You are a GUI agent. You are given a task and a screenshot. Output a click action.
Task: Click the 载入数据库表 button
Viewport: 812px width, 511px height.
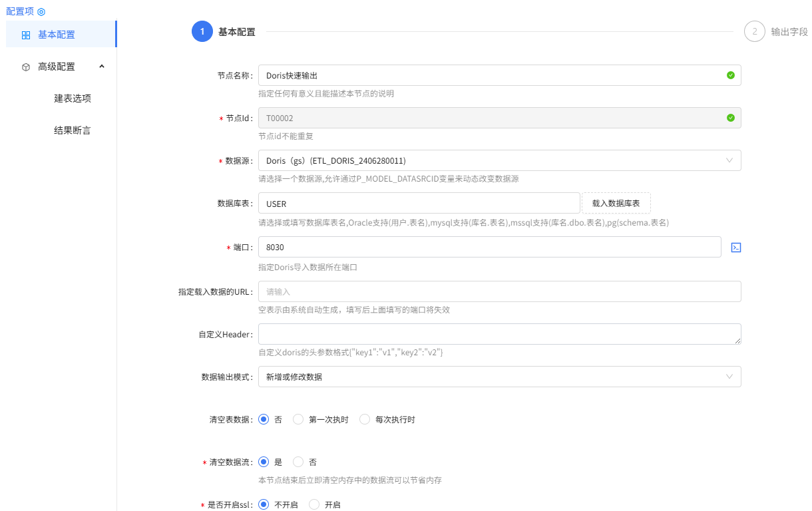pyautogui.click(x=616, y=203)
